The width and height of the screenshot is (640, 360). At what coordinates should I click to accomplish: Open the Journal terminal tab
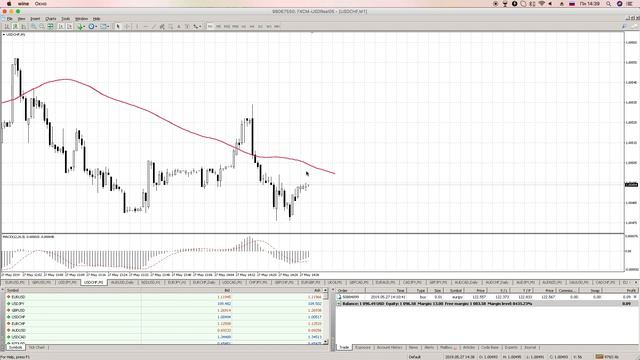pyautogui.click(x=530, y=347)
